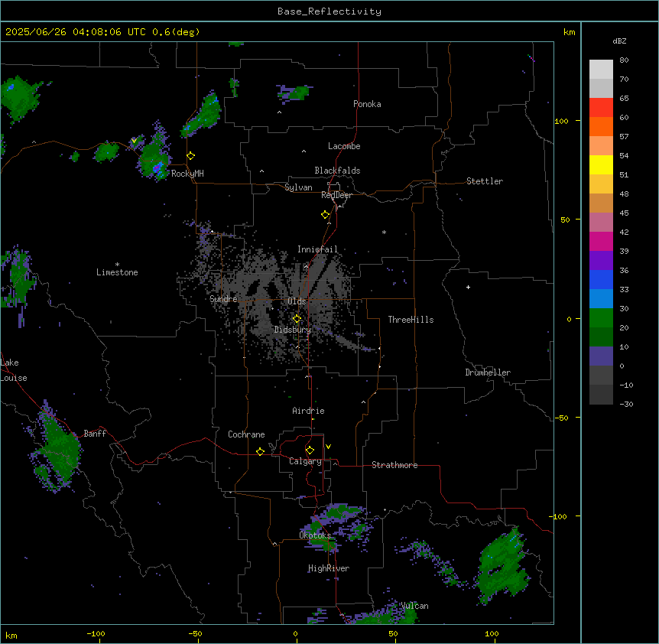This screenshot has width=659, height=644.
Task: Click the 80 value in dBZ legend
Action: [x=624, y=60]
